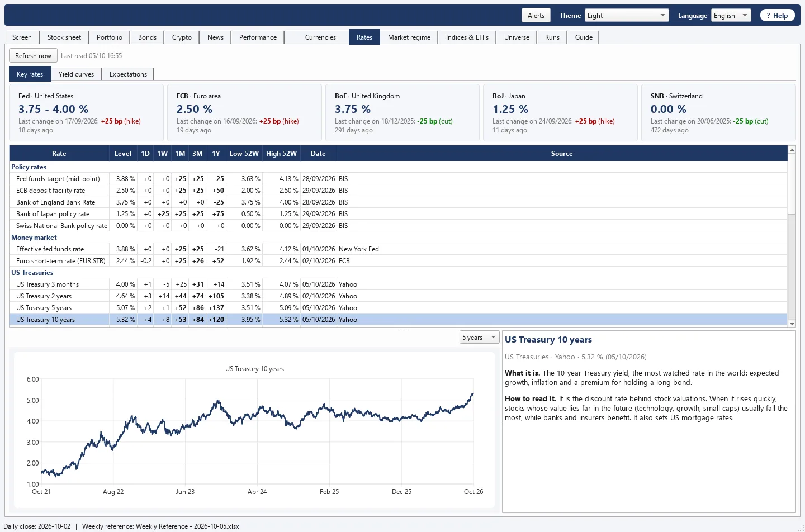The height and width of the screenshot is (532, 805).
Task: Sort table by the Level column header
Action: pos(123,154)
